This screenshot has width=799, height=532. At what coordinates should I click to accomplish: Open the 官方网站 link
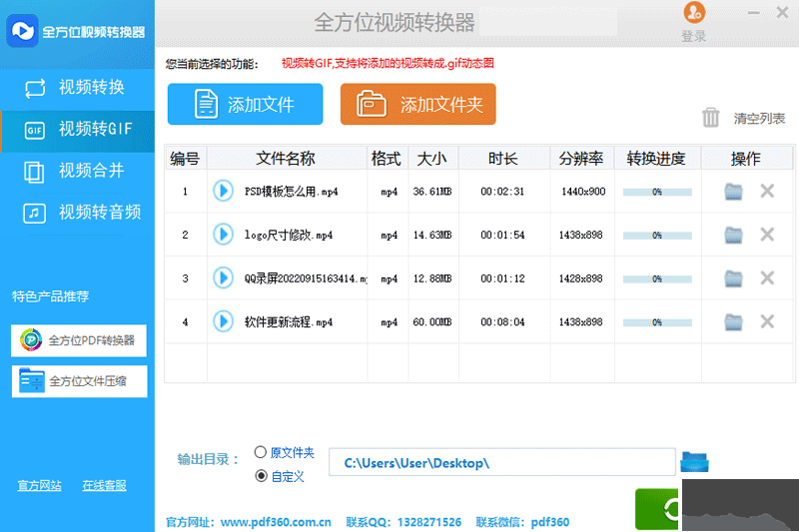pos(39,486)
